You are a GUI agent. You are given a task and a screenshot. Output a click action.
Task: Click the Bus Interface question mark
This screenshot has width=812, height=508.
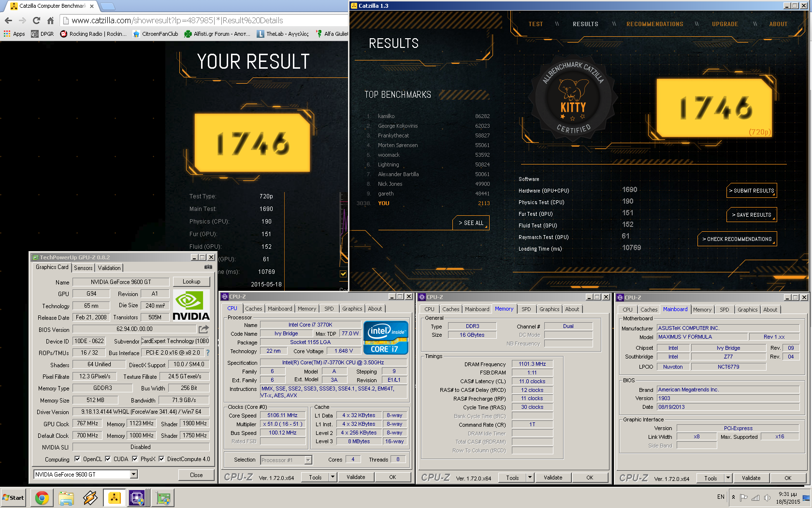[208, 353]
